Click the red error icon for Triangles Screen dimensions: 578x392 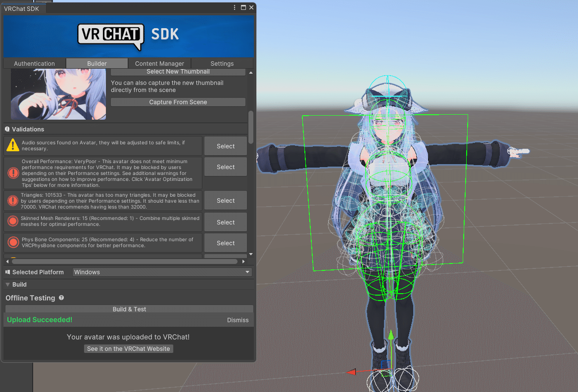[x=13, y=201]
